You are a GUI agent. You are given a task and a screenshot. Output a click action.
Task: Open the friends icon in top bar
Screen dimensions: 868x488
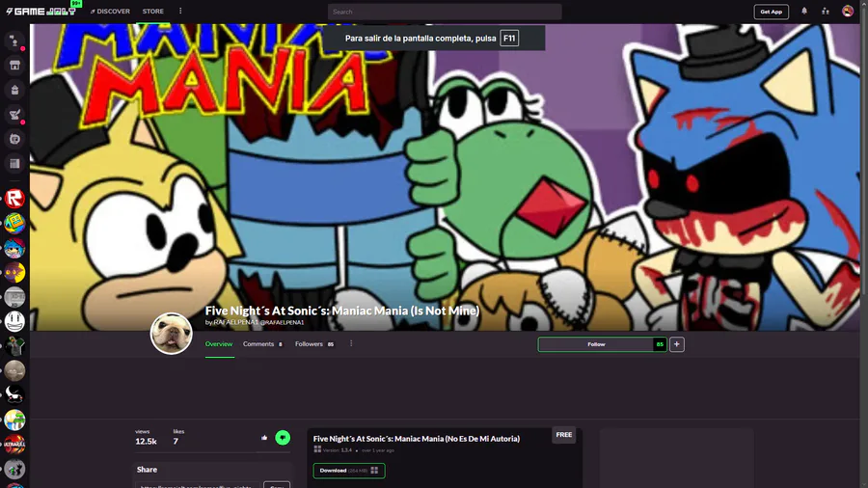coord(826,11)
